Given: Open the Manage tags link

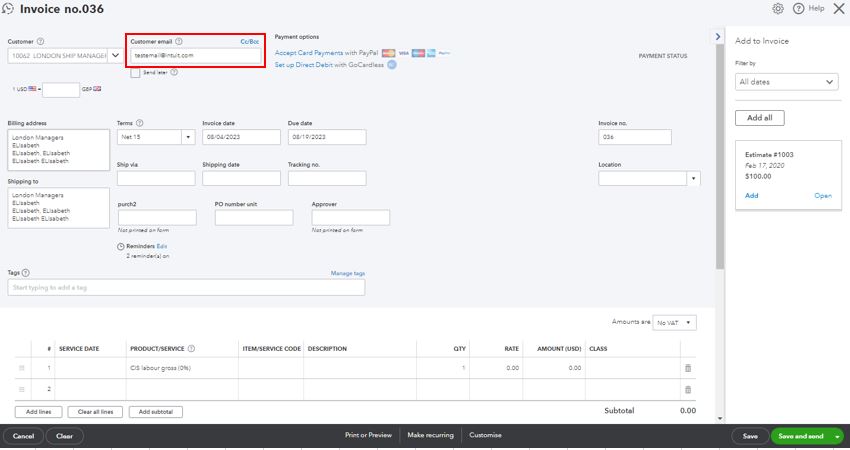Looking at the screenshot, I should (347, 273).
